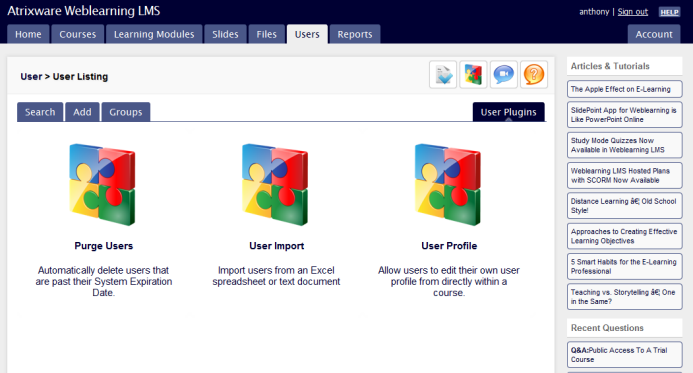Viewport: 693px width, 373px height.
Task: Open the video chat bubble icon
Action: pos(503,75)
